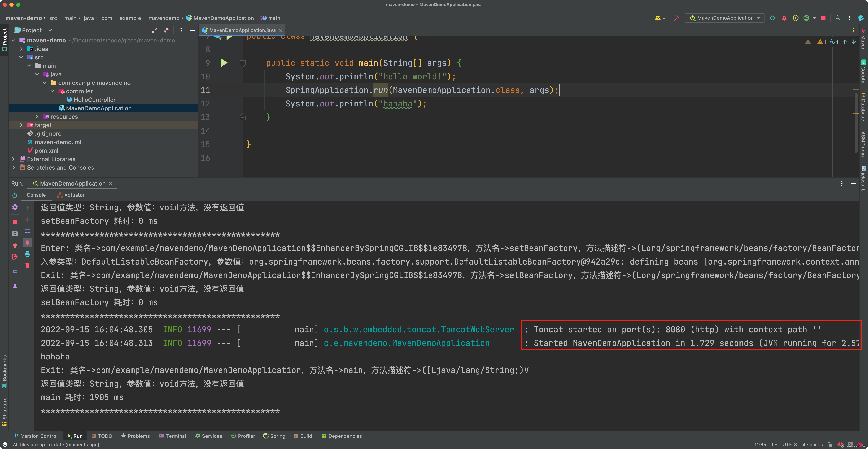Screen dimensions: 868x449
Task: Restore layout icon in Run panel
Action: pyautogui.click(x=15, y=271)
